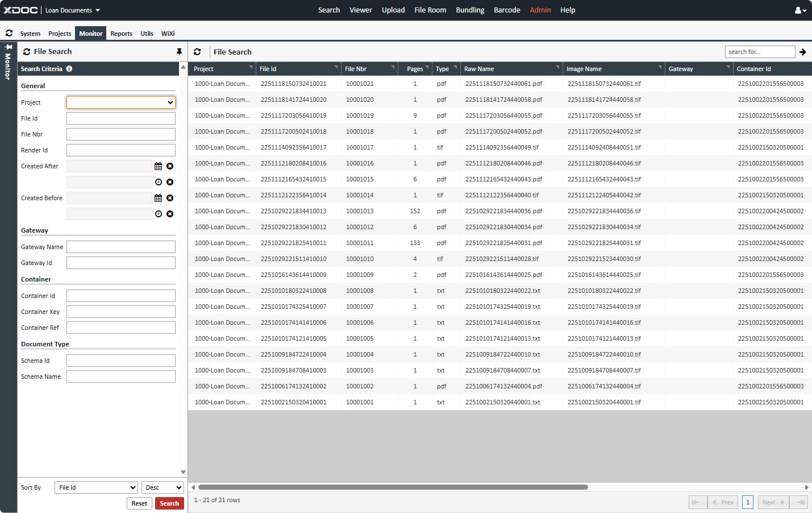Pin the File Search criteria panel
The image size is (812, 513).
[179, 52]
